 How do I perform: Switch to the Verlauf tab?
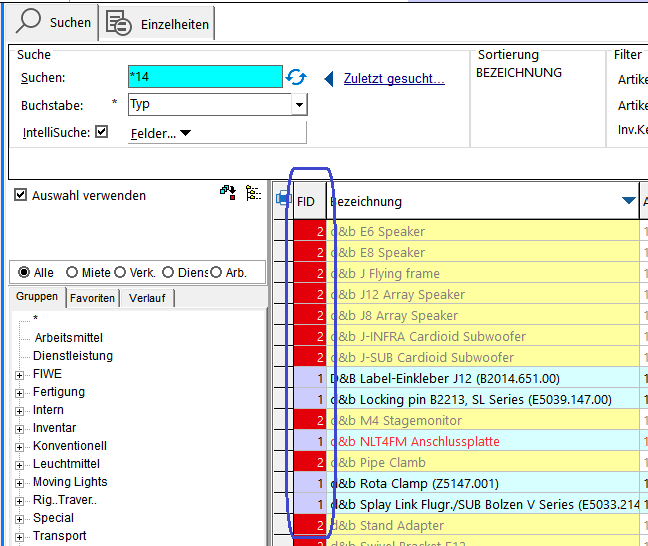point(147,298)
